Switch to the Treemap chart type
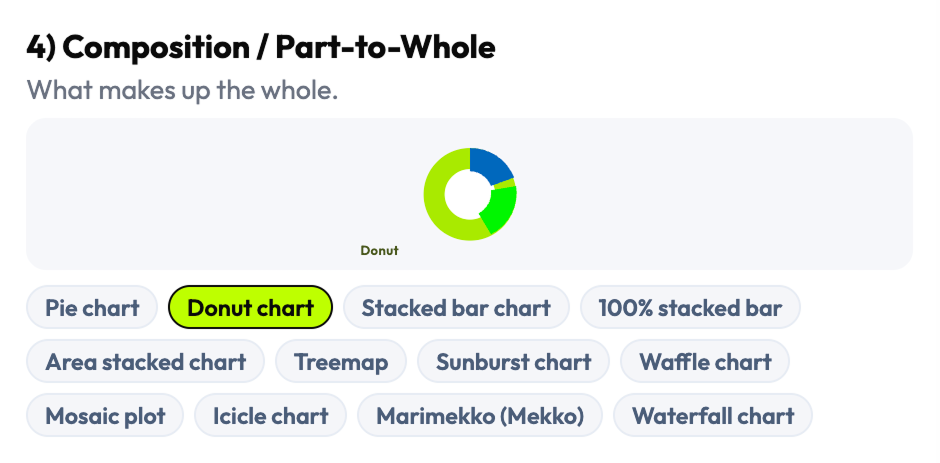Viewport: 940px width, 463px height. coord(340,361)
